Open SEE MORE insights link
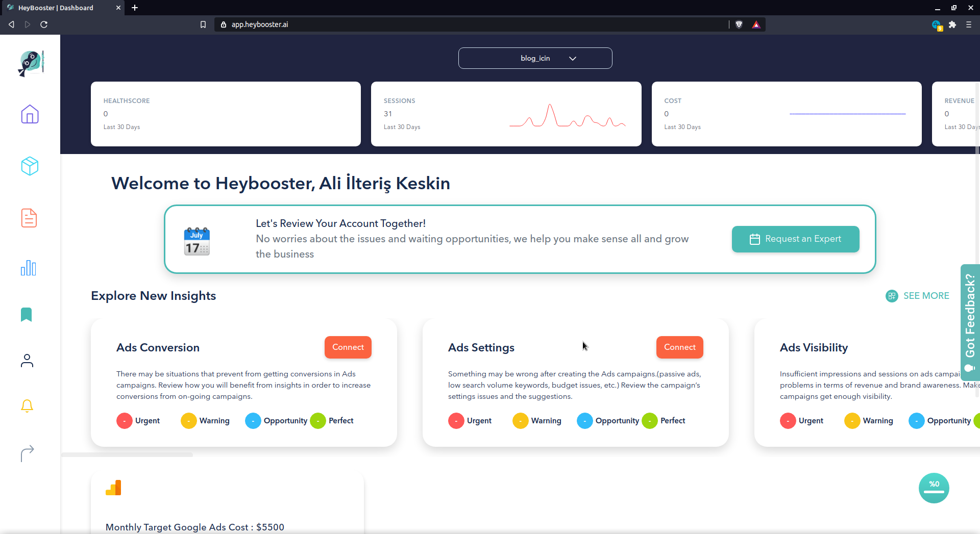This screenshot has height=534, width=980. coord(926,296)
